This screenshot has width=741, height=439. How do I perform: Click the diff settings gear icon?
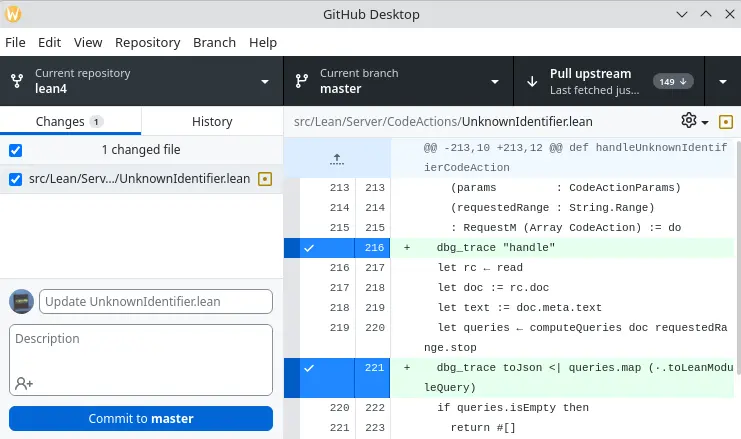(x=689, y=121)
